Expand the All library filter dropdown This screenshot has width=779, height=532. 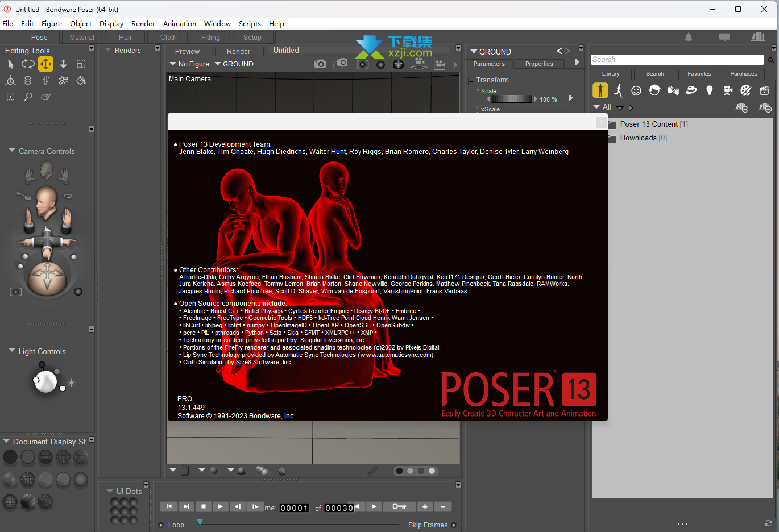point(602,107)
